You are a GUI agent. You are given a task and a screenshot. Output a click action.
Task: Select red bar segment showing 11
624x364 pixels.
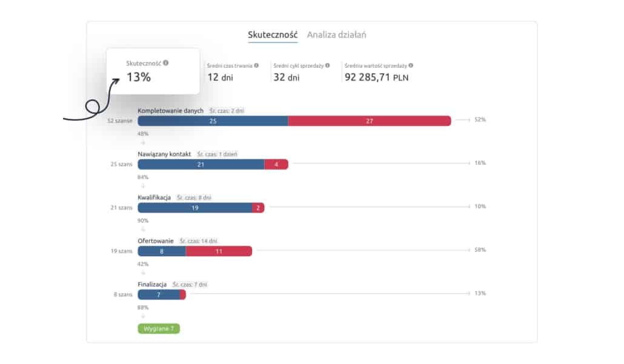tap(219, 251)
